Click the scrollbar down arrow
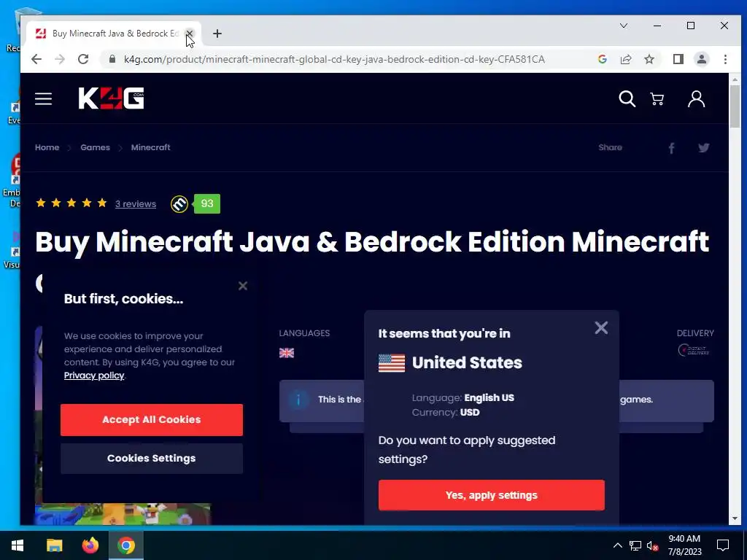 734,518
